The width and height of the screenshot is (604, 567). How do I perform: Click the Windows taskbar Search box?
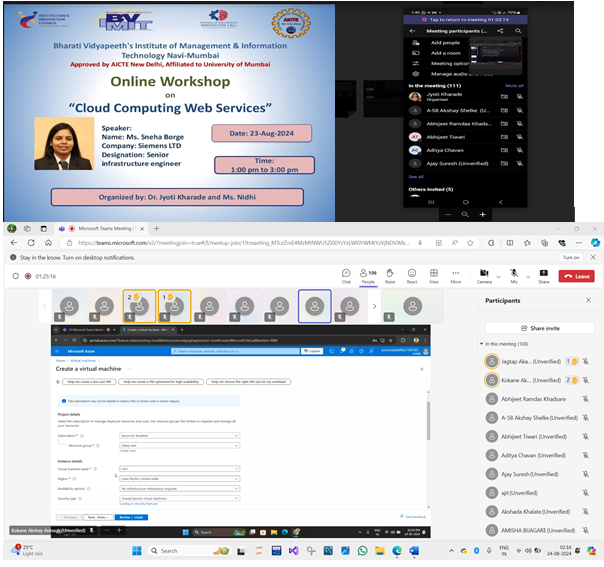[x=180, y=550]
